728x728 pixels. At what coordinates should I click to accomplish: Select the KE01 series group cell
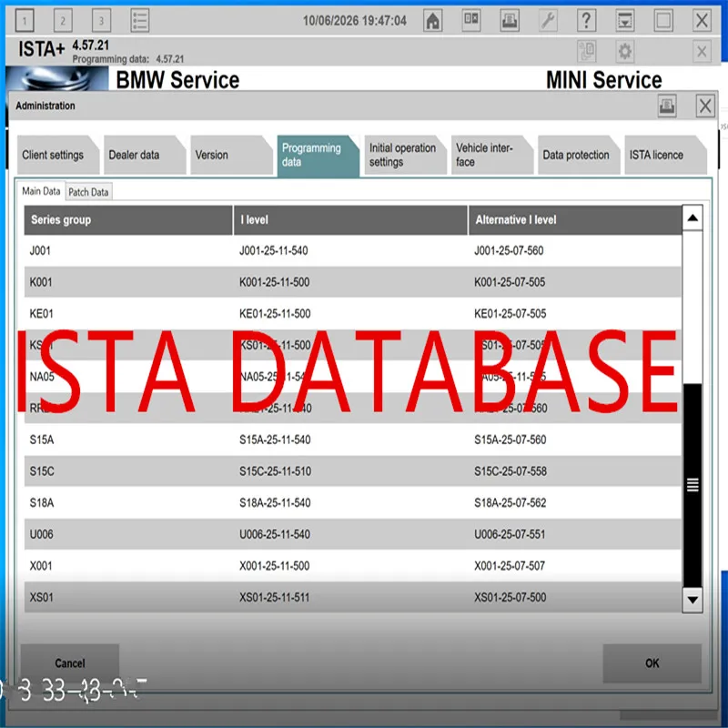pos(41,314)
